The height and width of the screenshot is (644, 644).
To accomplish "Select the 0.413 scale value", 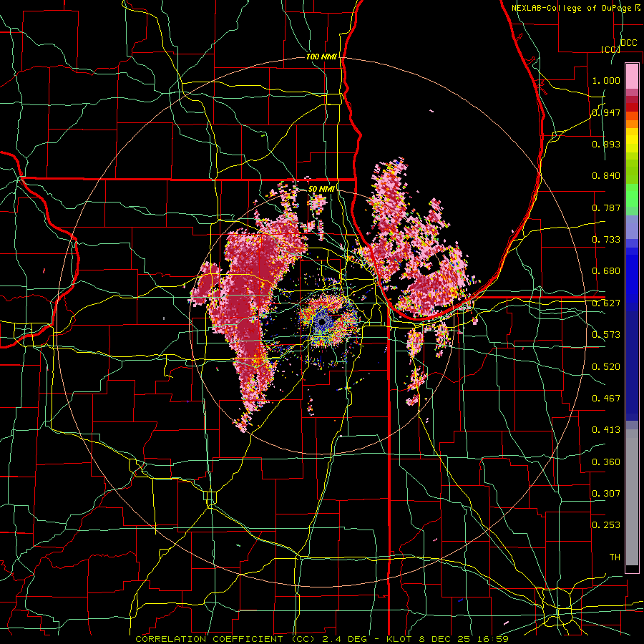I will click(x=606, y=430).
